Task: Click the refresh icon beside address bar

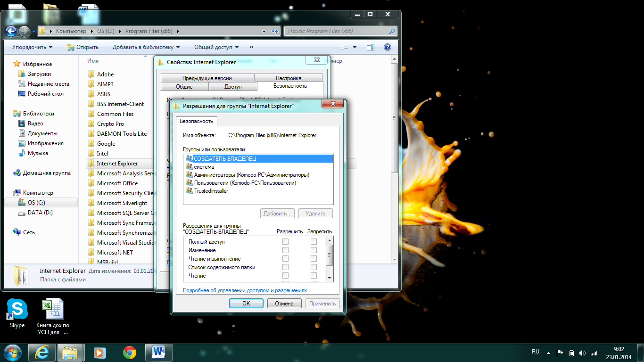Action: tap(275, 32)
